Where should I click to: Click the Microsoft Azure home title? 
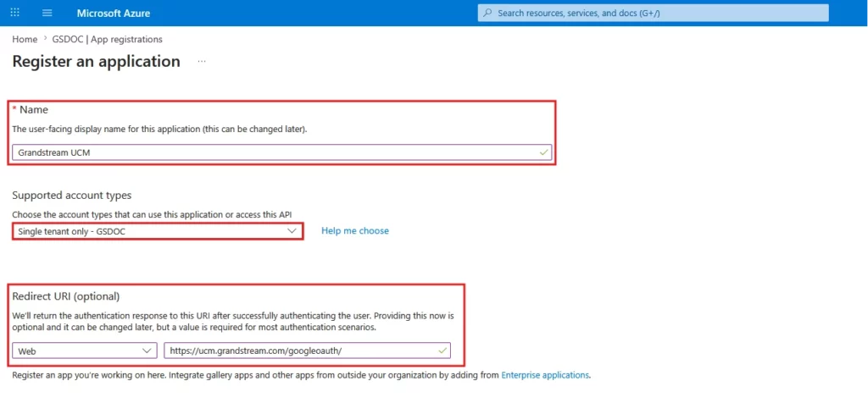(114, 13)
